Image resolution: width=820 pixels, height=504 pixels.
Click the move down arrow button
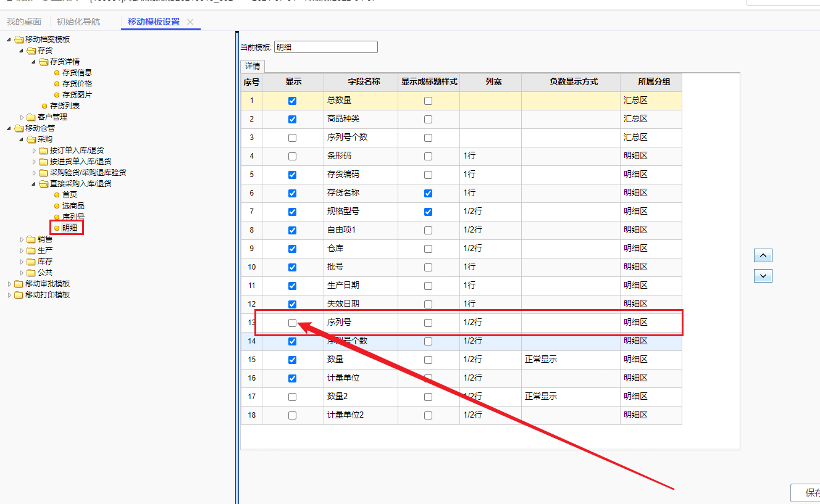tap(763, 276)
